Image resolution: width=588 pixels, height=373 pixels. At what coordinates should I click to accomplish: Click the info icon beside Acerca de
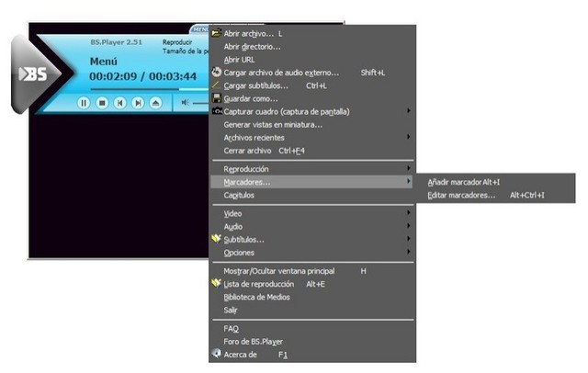click(x=217, y=354)
